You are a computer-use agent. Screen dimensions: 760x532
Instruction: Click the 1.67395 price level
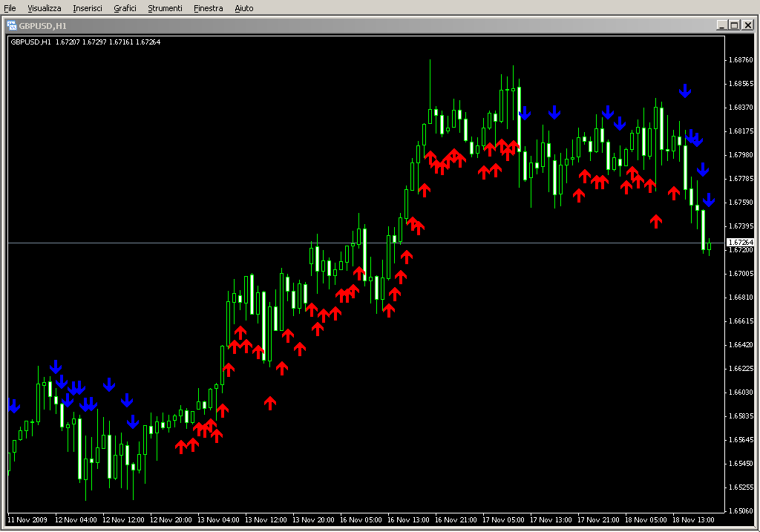pyautogui.click(x=741, y=226)
